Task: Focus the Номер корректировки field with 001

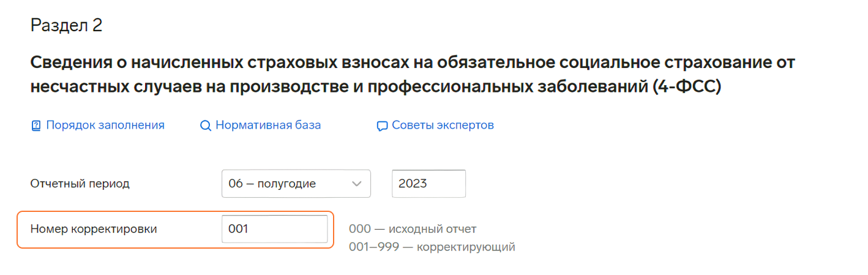Action: 274,229
